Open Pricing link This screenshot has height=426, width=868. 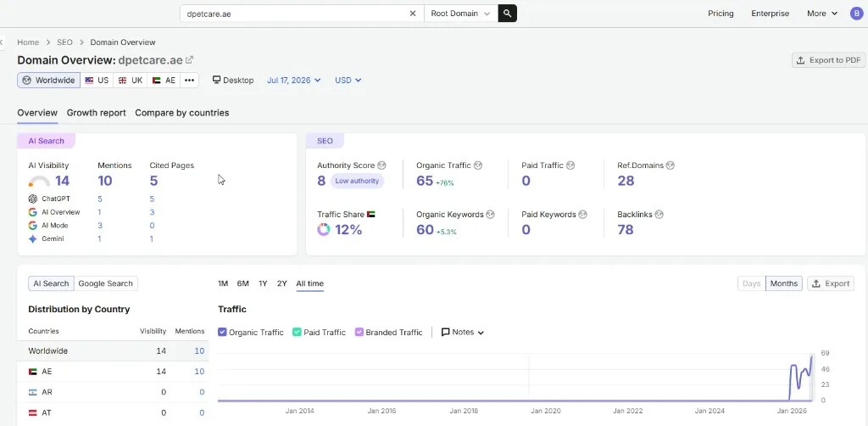click(x=721, y=14)
